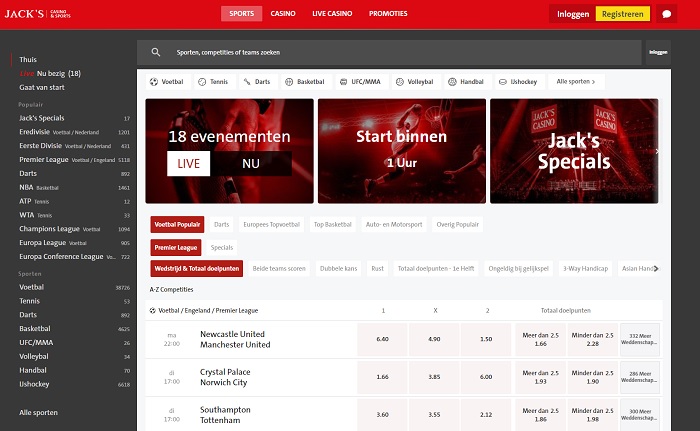Open the Live Casino top menu

(x=332, y=13)
